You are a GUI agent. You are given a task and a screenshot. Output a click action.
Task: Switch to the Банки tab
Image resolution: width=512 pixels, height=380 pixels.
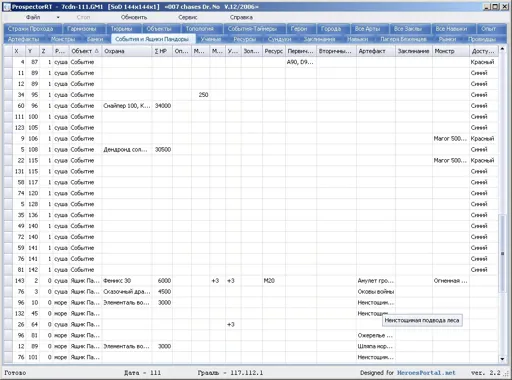[x=95, y=39]
